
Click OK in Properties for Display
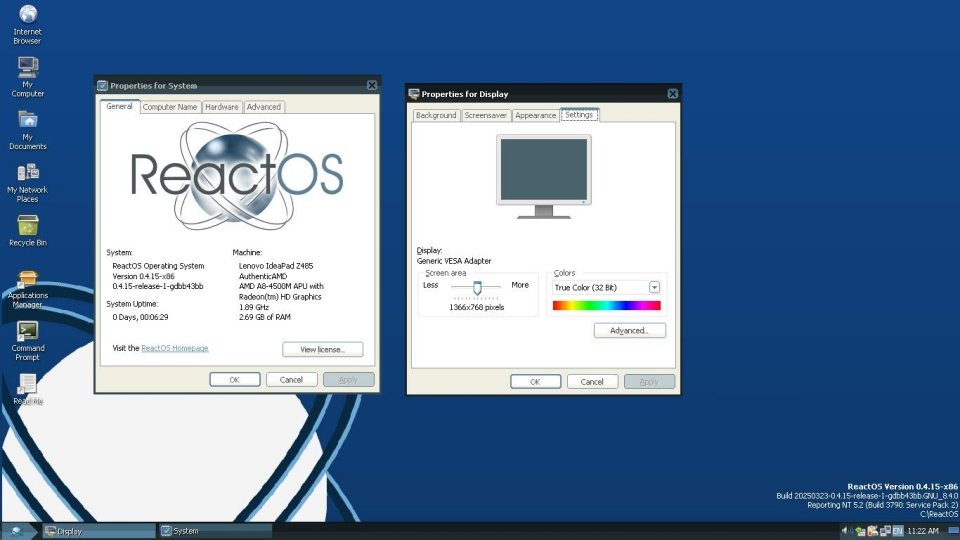(535, 381)
